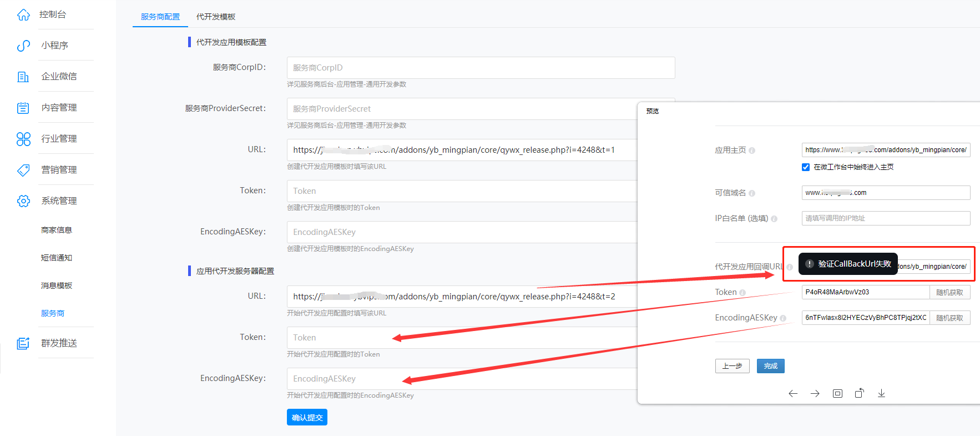The height and width of the screenshot is (436, 980).
Task: Switch to 代开发模板 tab
Action: [x=216, y=17]
